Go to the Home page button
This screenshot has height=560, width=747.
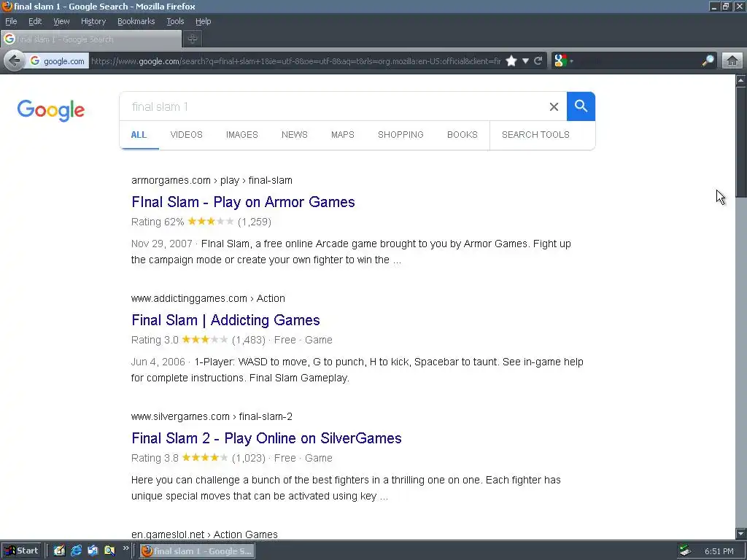tap(732, 61)
